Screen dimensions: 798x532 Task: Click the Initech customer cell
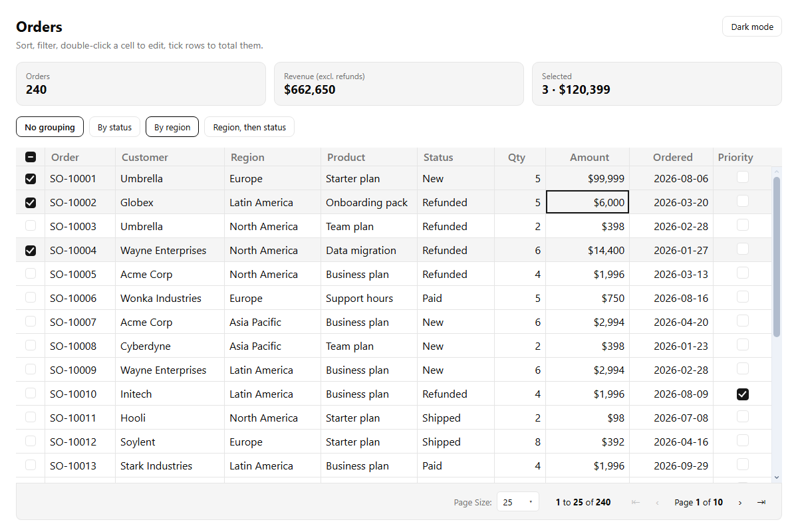point(170,394)
